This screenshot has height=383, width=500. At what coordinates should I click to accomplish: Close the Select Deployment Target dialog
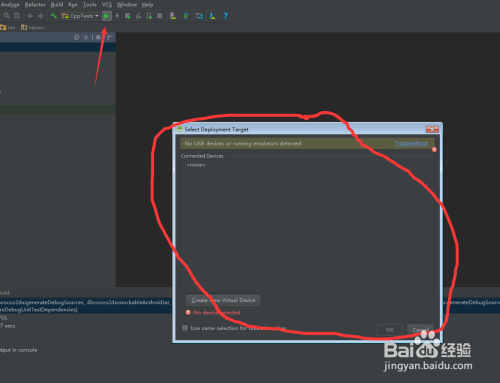432,129
